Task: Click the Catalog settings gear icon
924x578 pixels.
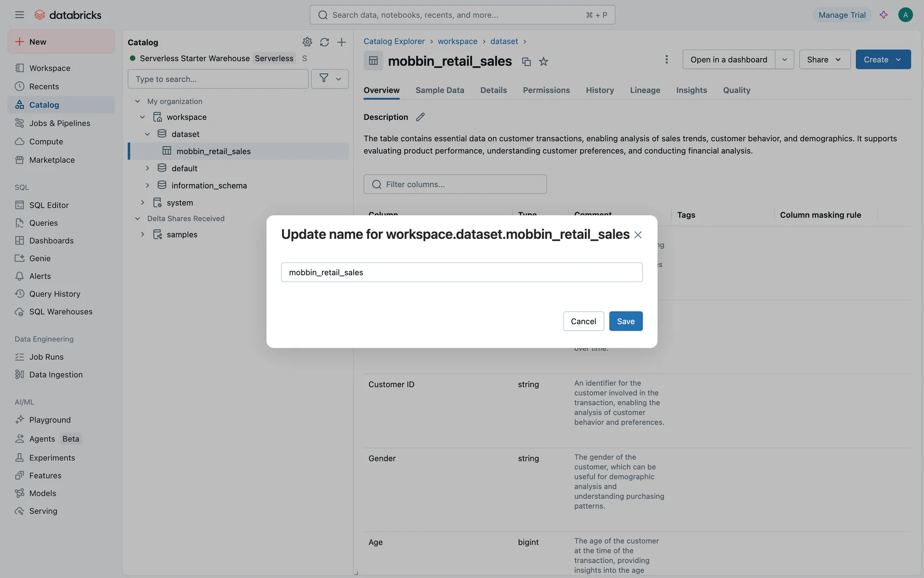Action: [x=307, y=42]
